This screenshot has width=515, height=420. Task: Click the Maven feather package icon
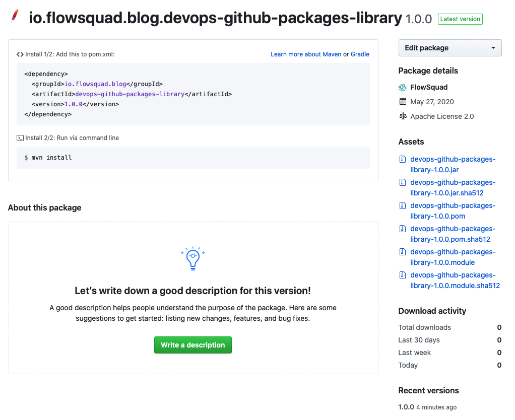[x=15, y=17]
